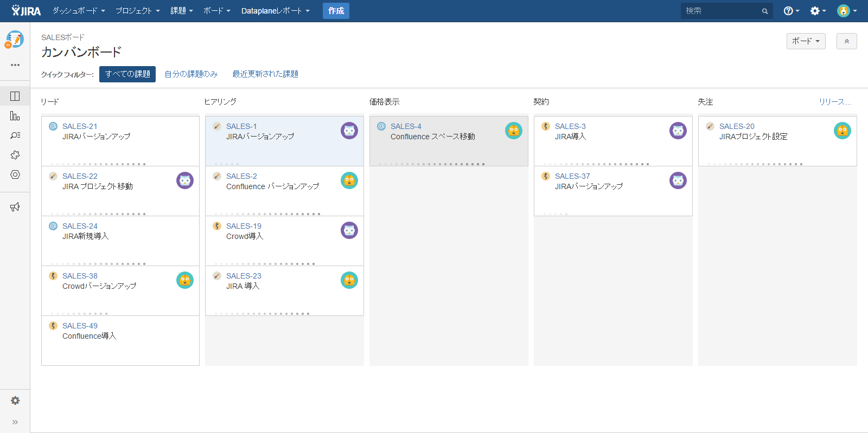868x433 pixels.
Task: Open the Dataplaneレポート menu
Action: (x=276, y=11)
